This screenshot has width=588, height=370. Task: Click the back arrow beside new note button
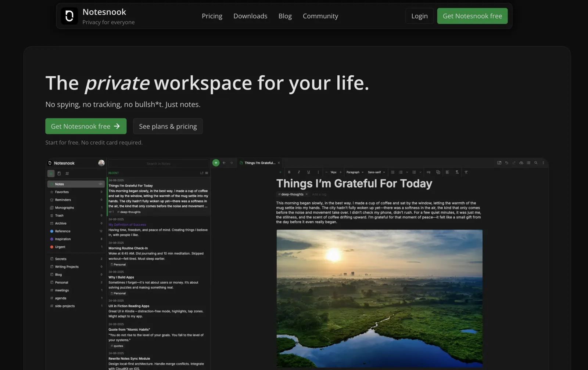click(x=224, y=163)
